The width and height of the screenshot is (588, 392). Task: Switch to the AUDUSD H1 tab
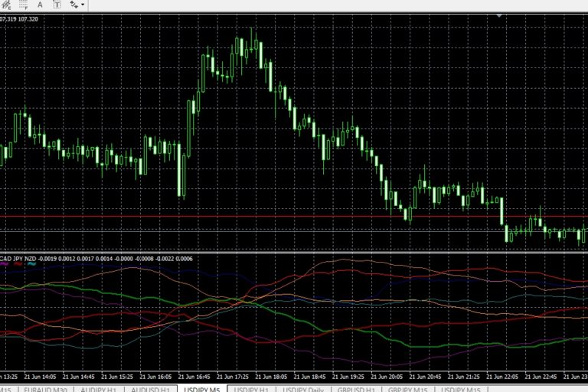pyautogui.click(x=149, y=388)
